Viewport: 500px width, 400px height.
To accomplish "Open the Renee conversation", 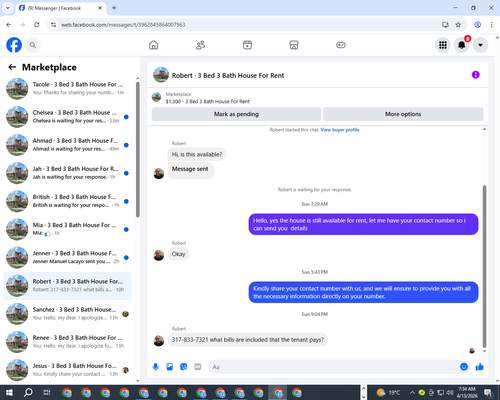I will [67, 342].
